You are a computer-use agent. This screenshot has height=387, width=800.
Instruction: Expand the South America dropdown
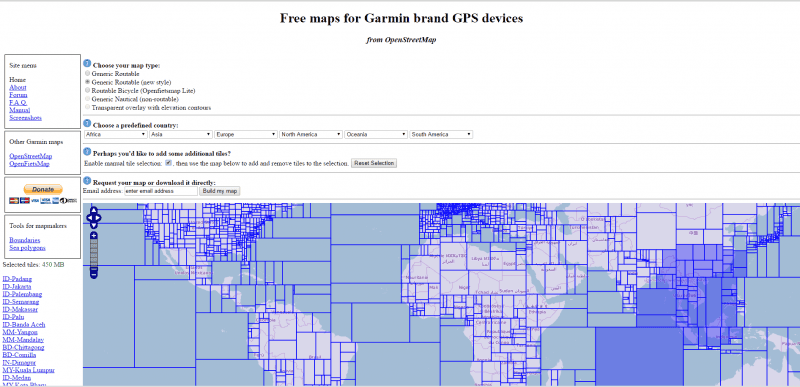click(x=441, y=135)
